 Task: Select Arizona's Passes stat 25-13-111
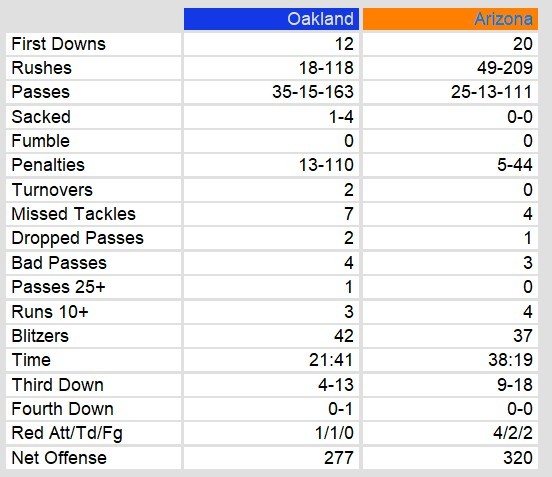[x=491, y=92]
